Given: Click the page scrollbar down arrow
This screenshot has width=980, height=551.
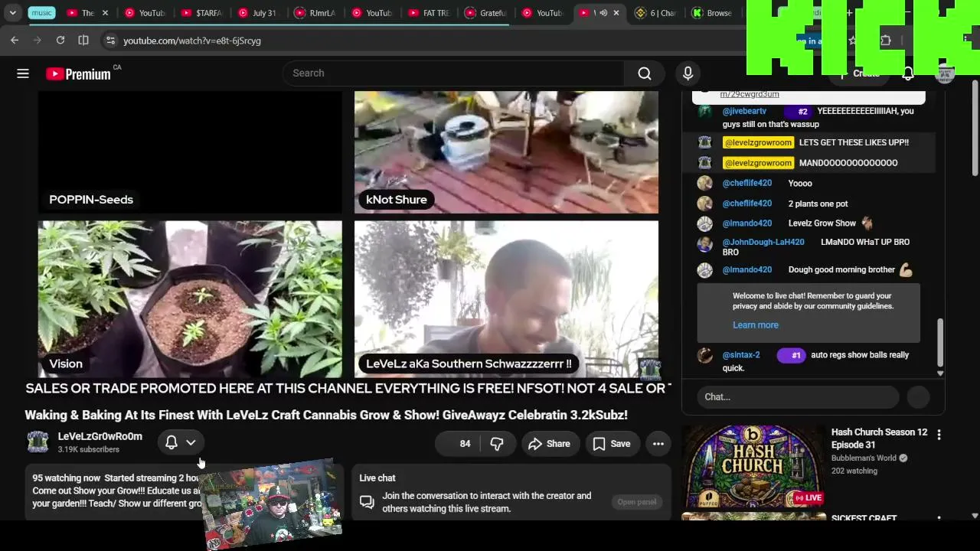Looking at the screenshot, I should pos(975,516).
